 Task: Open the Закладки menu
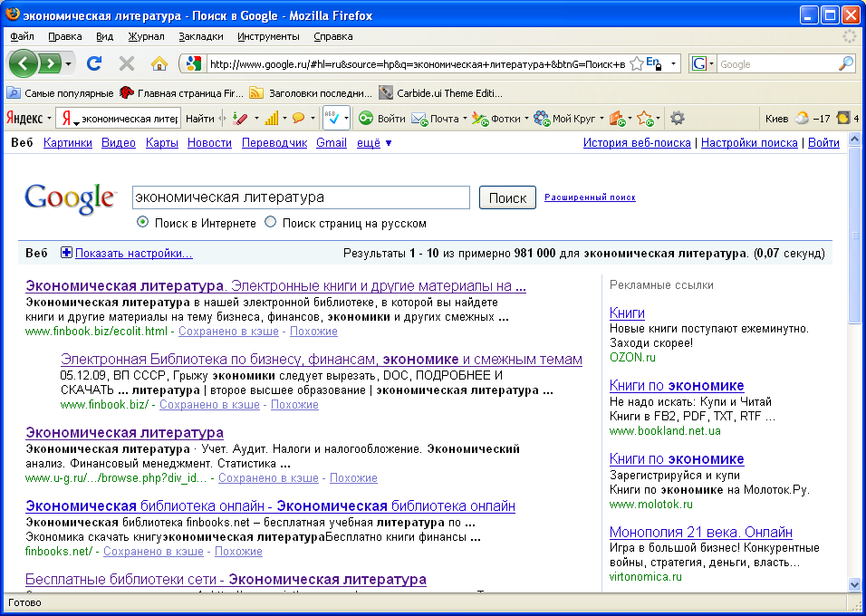click(200, 36)
